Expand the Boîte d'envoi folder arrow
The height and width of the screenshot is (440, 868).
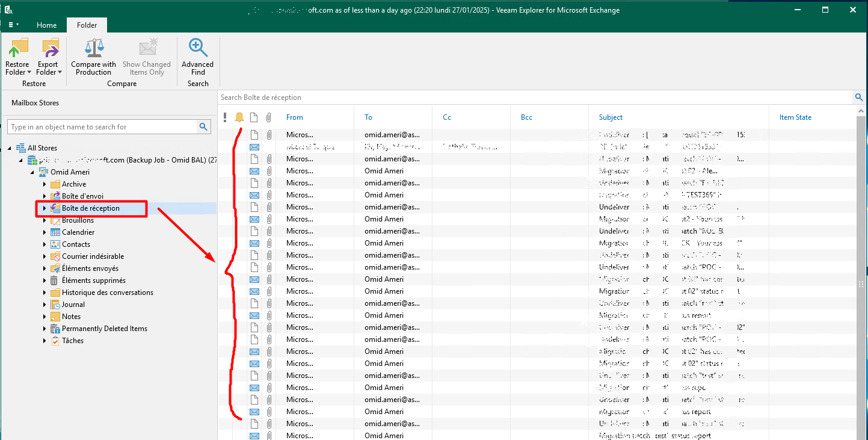[45, 196]
